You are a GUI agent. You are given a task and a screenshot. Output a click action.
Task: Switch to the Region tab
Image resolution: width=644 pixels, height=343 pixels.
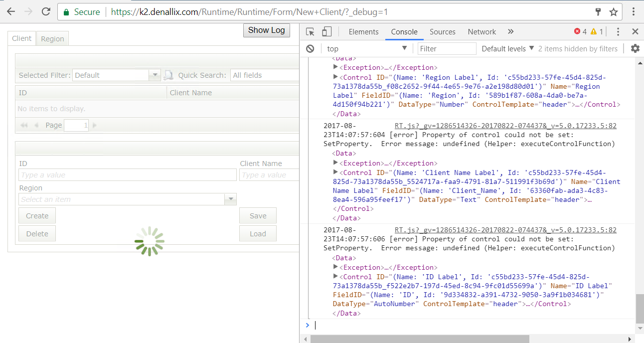[52, 39]
